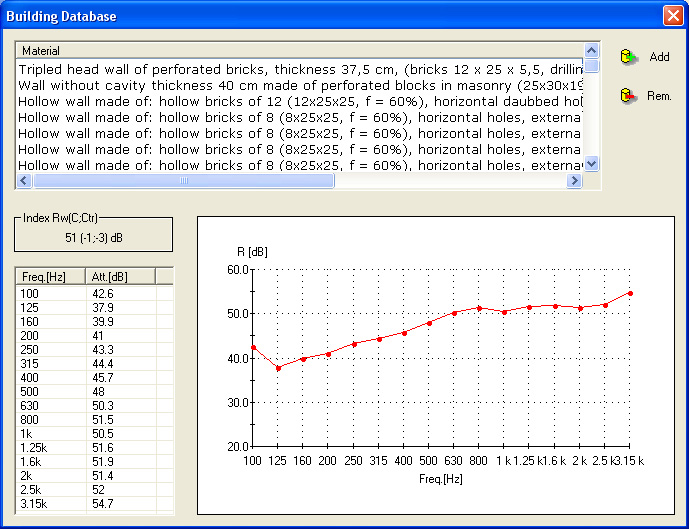Click the R [dB] axis label on the chart

pyautogui.click(x=252, y=252)
